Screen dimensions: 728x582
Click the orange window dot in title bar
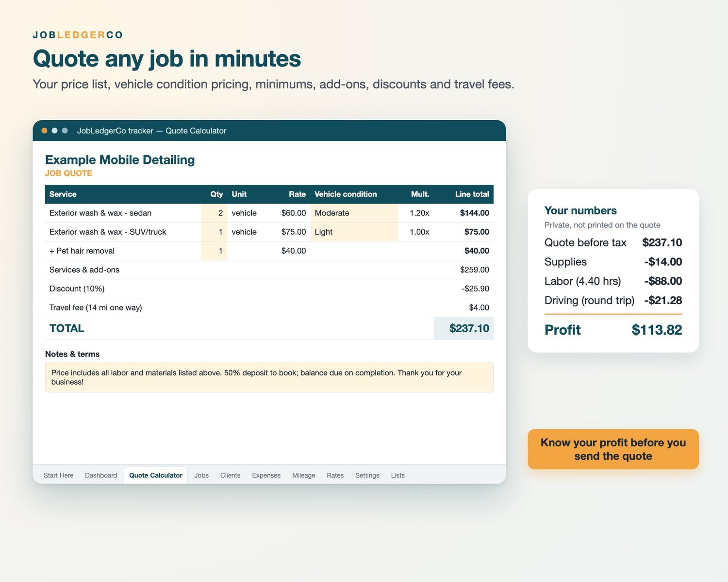pos(44,131)
